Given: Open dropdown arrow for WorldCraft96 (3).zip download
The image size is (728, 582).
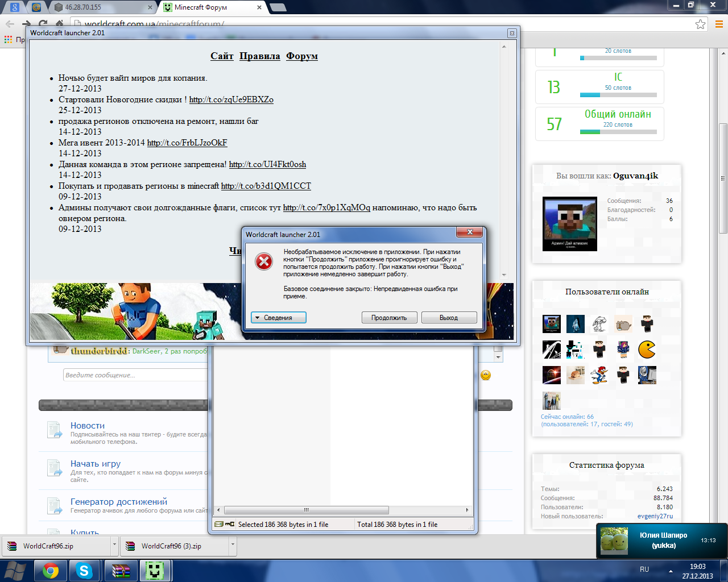Looking at the screenshot, I should pos(233,546).
